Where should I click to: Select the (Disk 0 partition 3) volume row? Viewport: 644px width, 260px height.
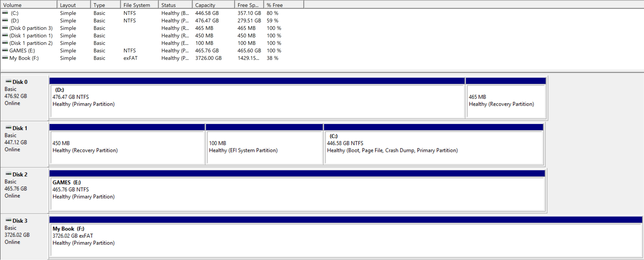click(x=31, y=28)
